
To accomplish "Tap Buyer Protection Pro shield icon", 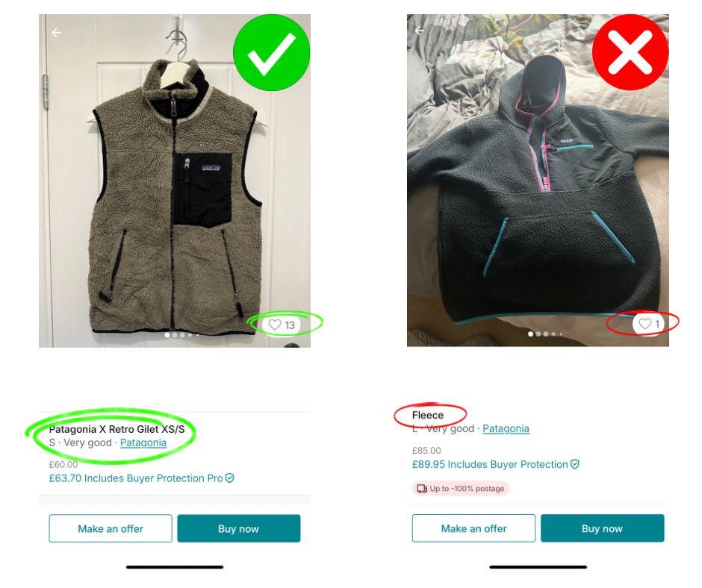I will tap(230, 478).
